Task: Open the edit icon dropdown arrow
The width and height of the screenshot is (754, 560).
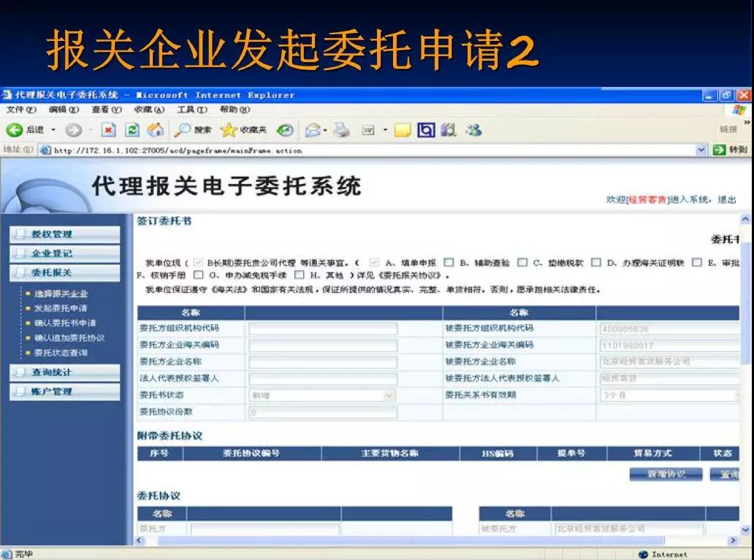Action: pyautogui.click(x=385, y=130)
